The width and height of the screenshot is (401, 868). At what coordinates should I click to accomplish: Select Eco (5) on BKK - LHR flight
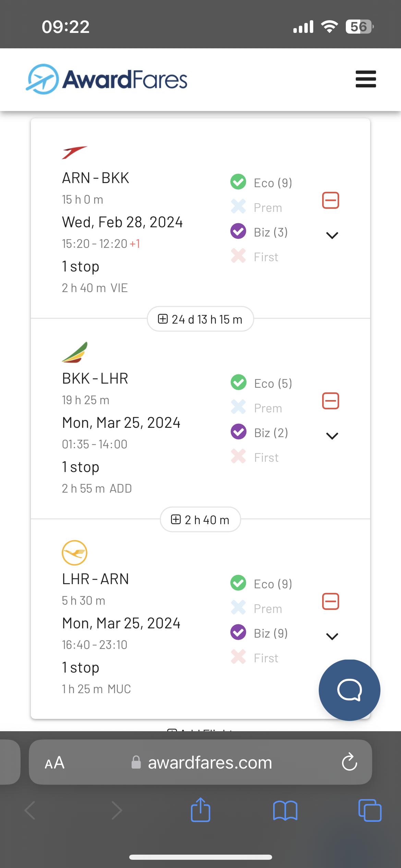click(262, 383)
